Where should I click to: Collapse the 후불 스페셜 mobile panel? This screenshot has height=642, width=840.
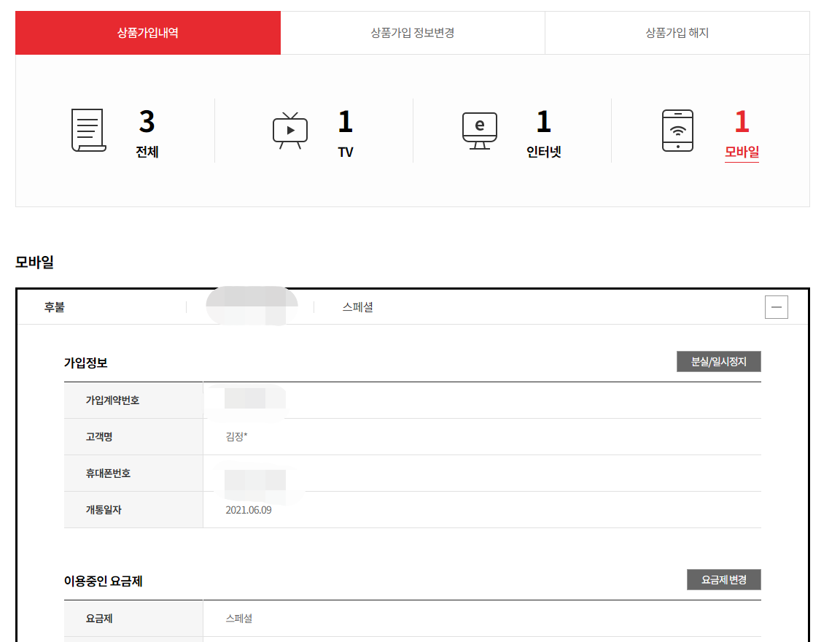pos(777,307)
